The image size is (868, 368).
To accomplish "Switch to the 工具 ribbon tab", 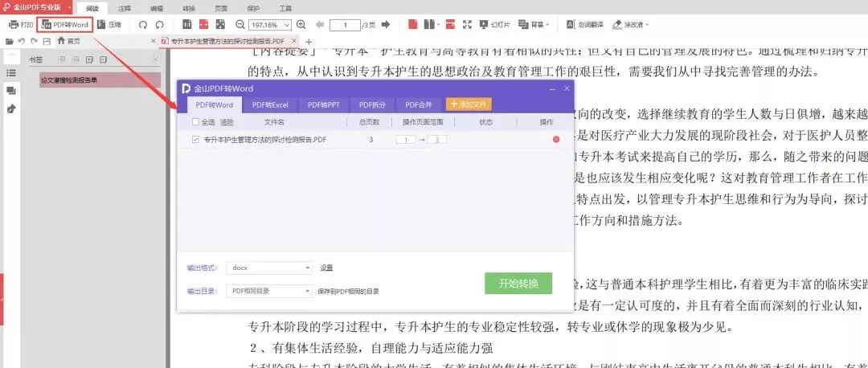I will click(285, 9).
